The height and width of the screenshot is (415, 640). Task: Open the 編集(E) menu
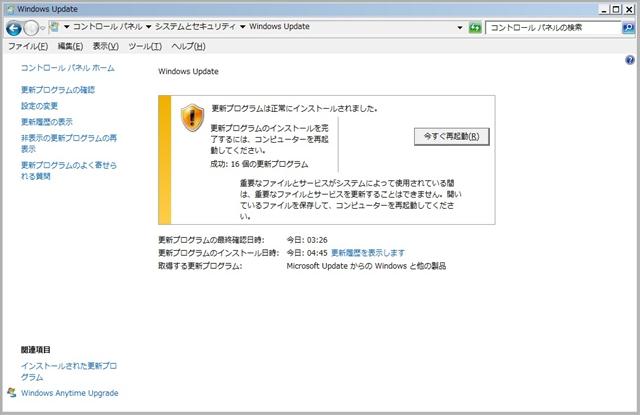[70, 47]
